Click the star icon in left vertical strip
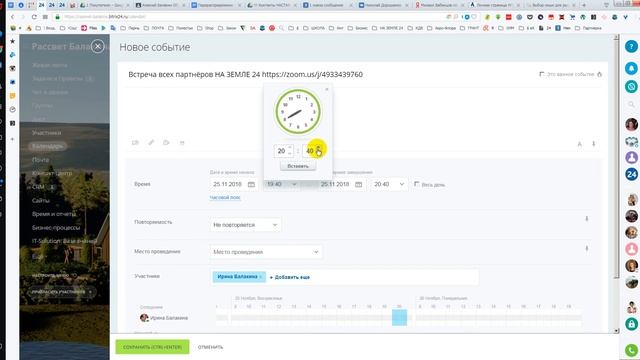 (x=12, y=41)
